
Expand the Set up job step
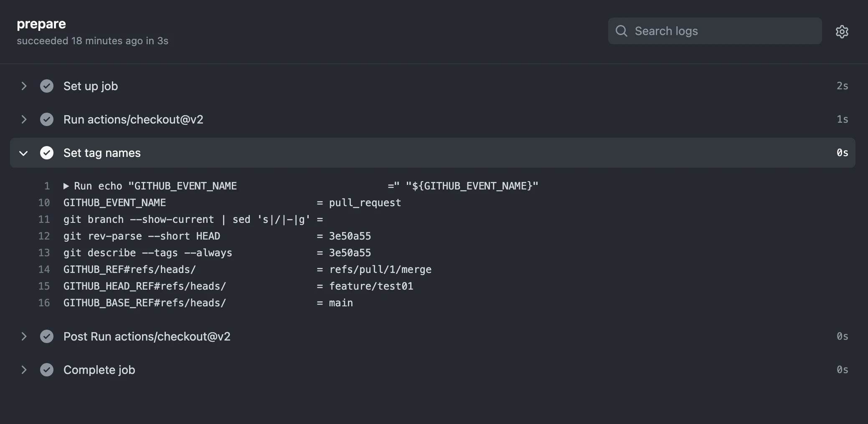tap(24, 86)
